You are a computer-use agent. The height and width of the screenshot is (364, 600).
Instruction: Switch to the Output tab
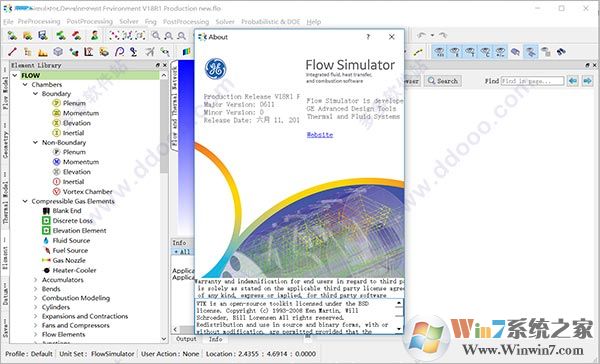(186, 339)
